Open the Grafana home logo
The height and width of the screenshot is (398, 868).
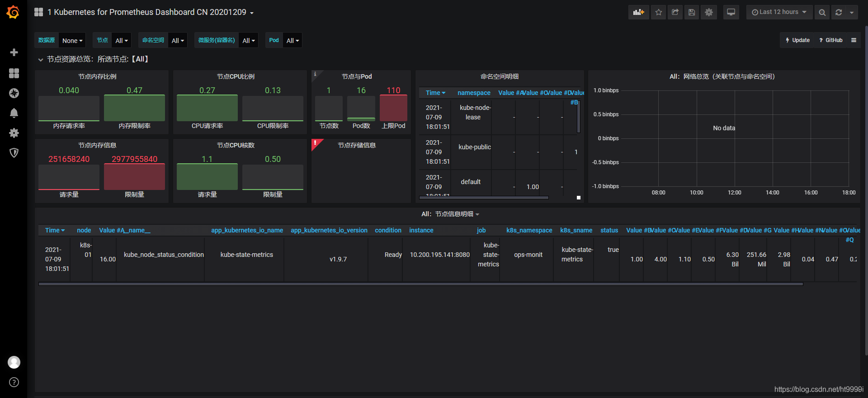(13, 12)
